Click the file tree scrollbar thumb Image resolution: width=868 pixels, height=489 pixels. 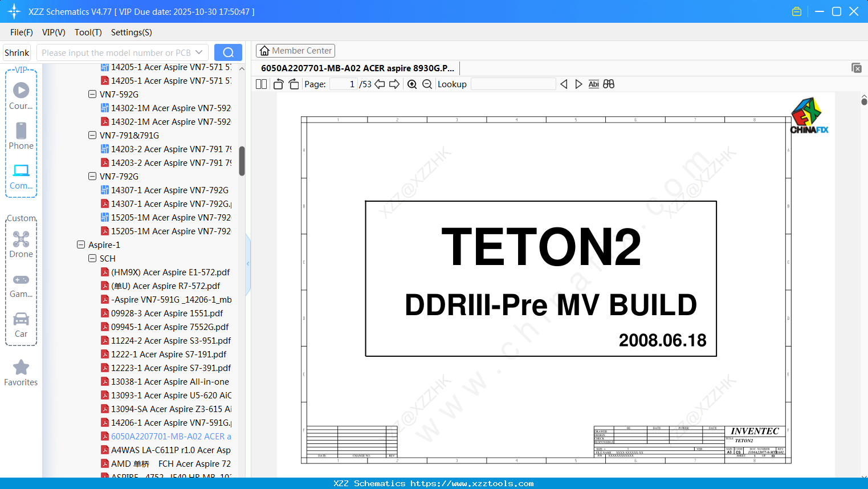(242, 161)
